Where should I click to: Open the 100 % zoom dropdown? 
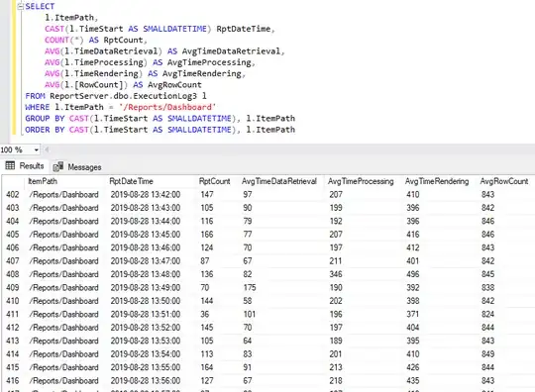click(36, 150)
